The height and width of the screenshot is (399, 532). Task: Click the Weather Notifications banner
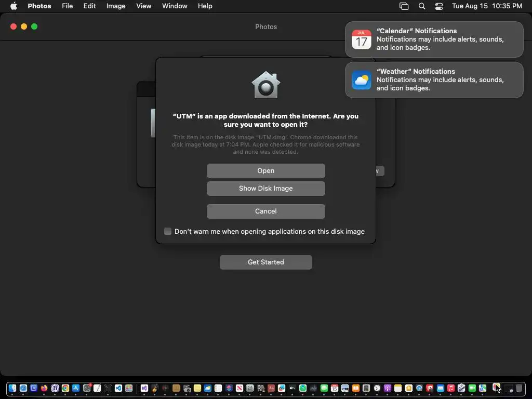point(434,80)
